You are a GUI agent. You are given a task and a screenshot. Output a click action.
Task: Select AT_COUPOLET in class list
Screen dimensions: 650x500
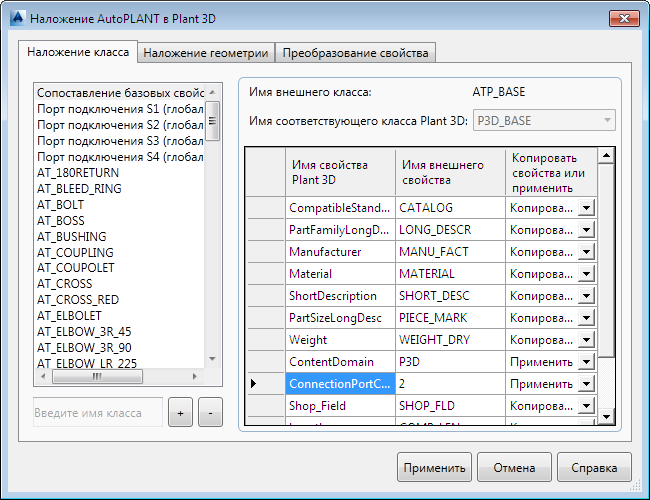coord(120,268)
